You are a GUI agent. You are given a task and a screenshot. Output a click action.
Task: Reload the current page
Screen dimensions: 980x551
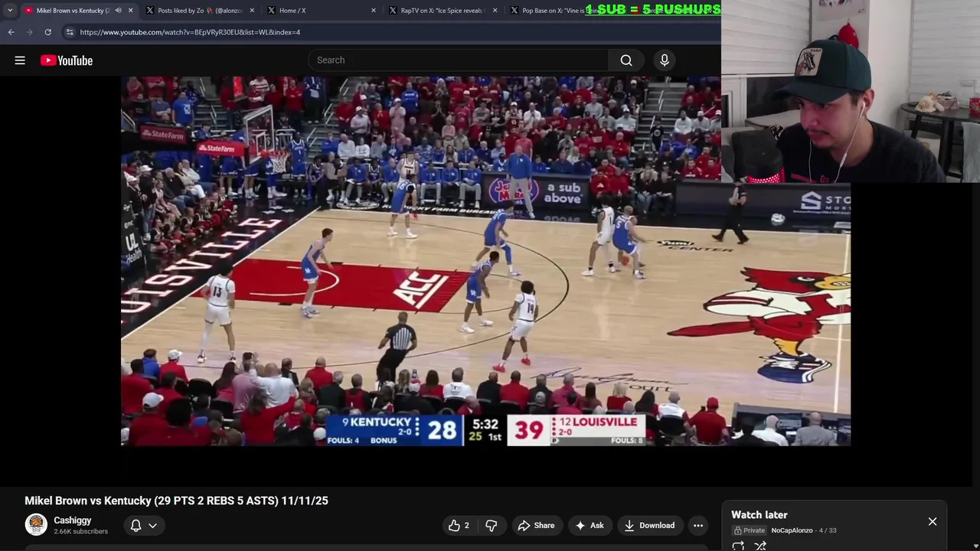(47, 32)
